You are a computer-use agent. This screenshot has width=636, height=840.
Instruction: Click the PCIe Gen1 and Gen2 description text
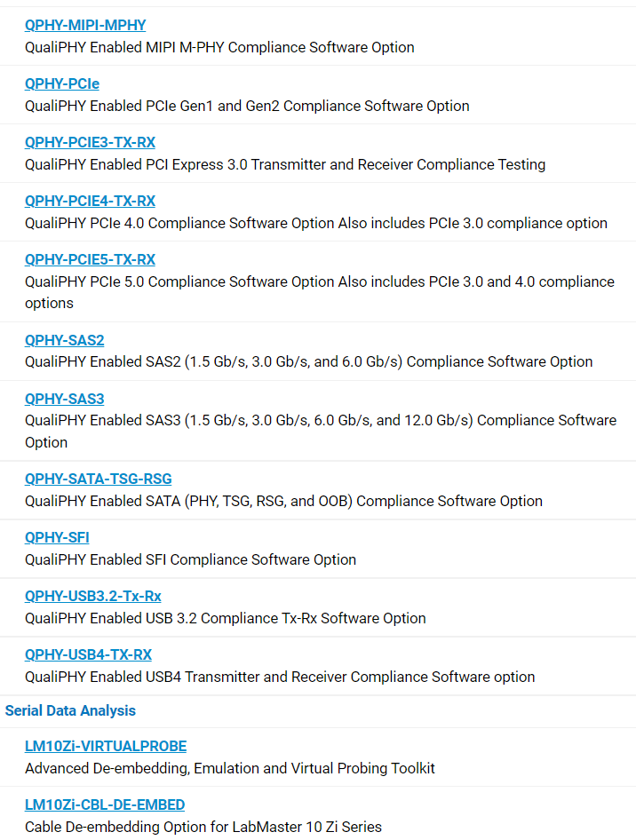click(247, 106)
